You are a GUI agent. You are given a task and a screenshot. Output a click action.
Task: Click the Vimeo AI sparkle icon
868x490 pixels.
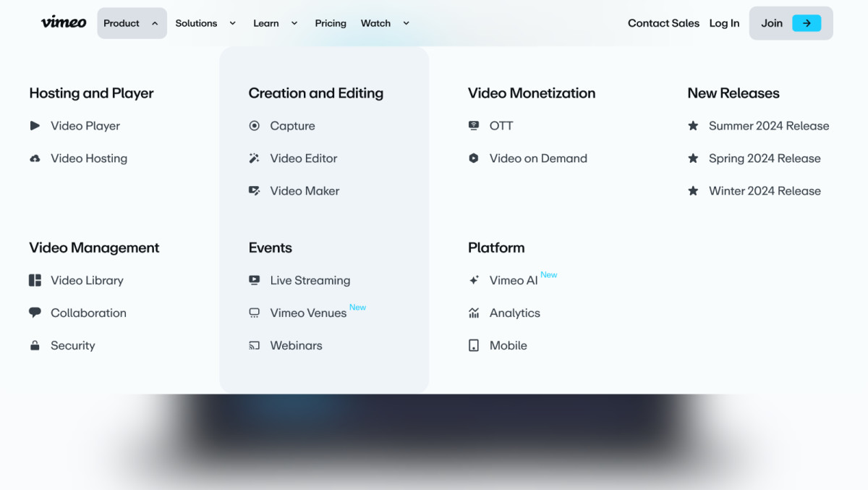point(474,281)
